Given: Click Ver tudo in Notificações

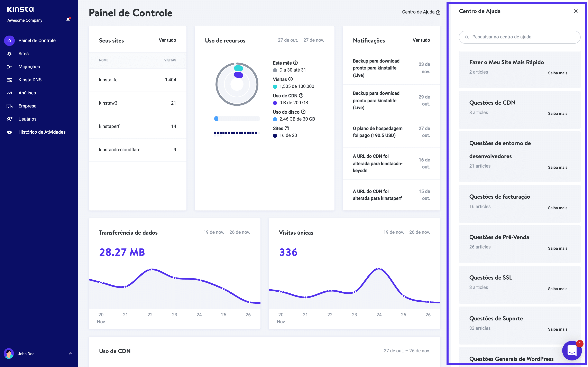Looking at the screenshot, I should point(421,40).
